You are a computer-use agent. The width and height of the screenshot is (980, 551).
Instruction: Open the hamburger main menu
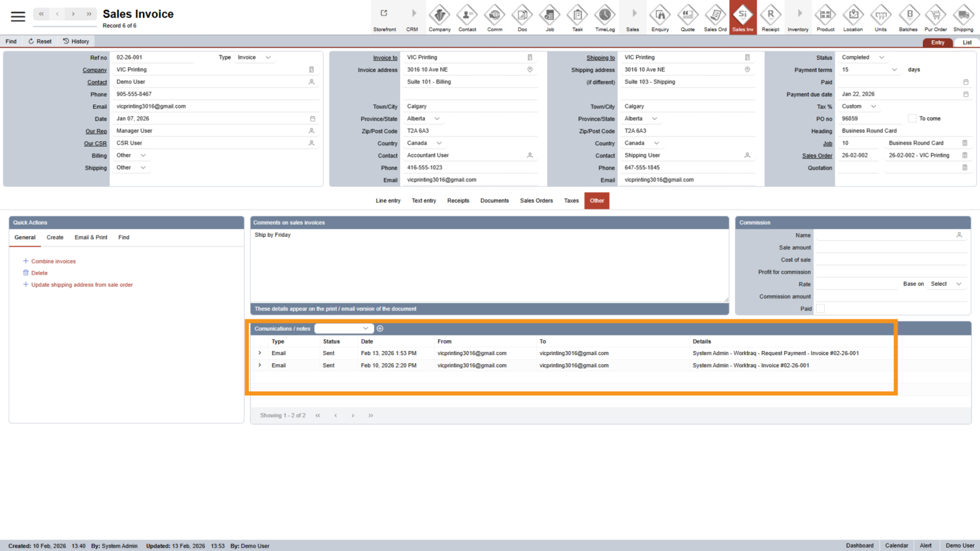[x=18, y=16]
